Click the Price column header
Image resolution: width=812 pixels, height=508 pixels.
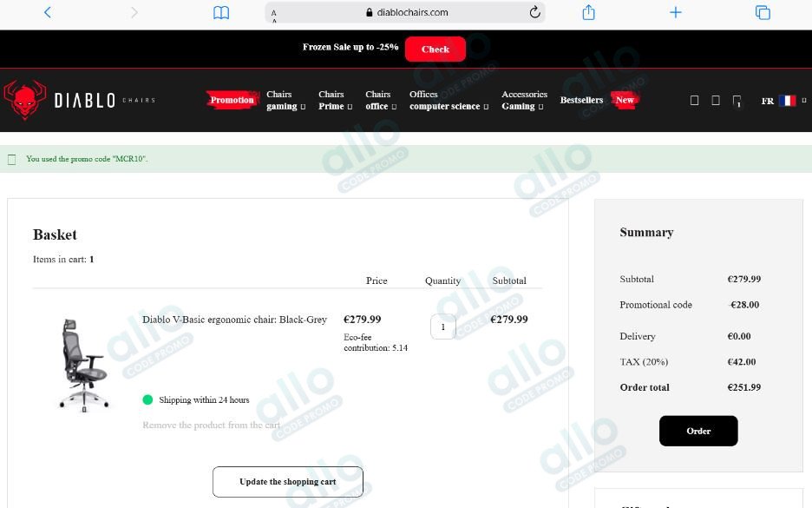[x=377, y=280]
